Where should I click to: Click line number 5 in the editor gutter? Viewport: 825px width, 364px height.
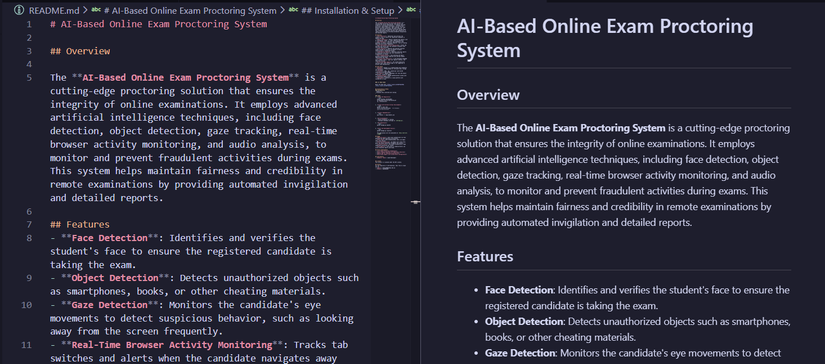coord(29,78)
